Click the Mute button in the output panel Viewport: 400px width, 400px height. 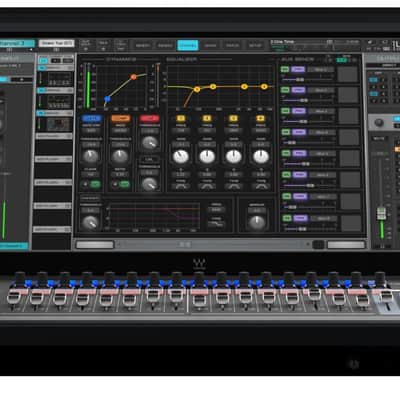[379, 138]
